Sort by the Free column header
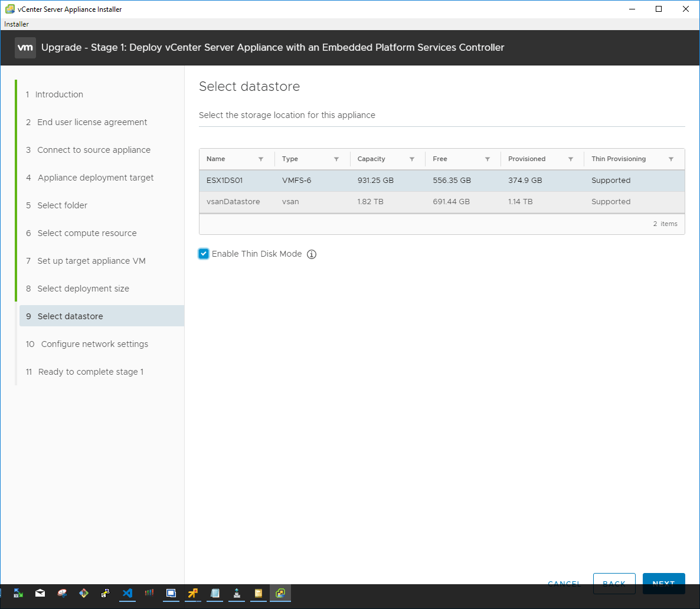 coord(440,159)
